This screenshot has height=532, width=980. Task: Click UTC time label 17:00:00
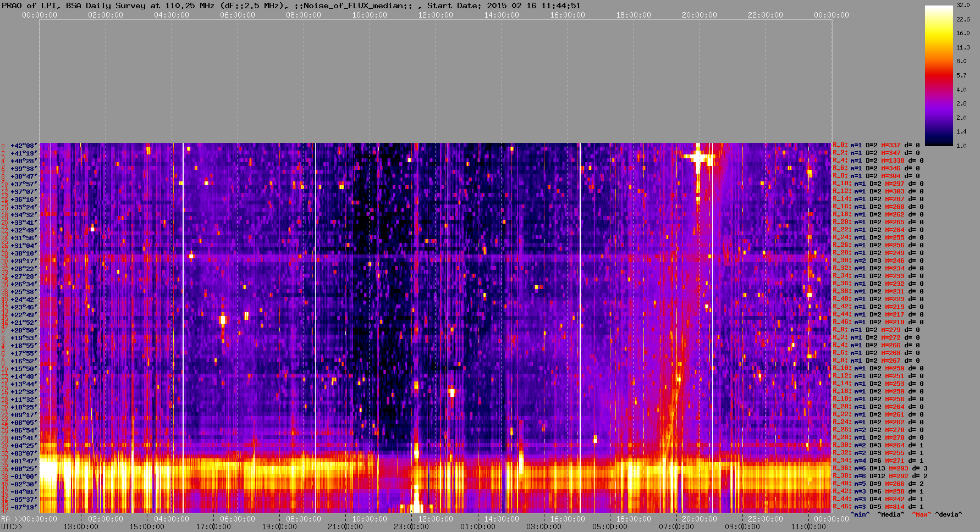(x=213, y=527)
